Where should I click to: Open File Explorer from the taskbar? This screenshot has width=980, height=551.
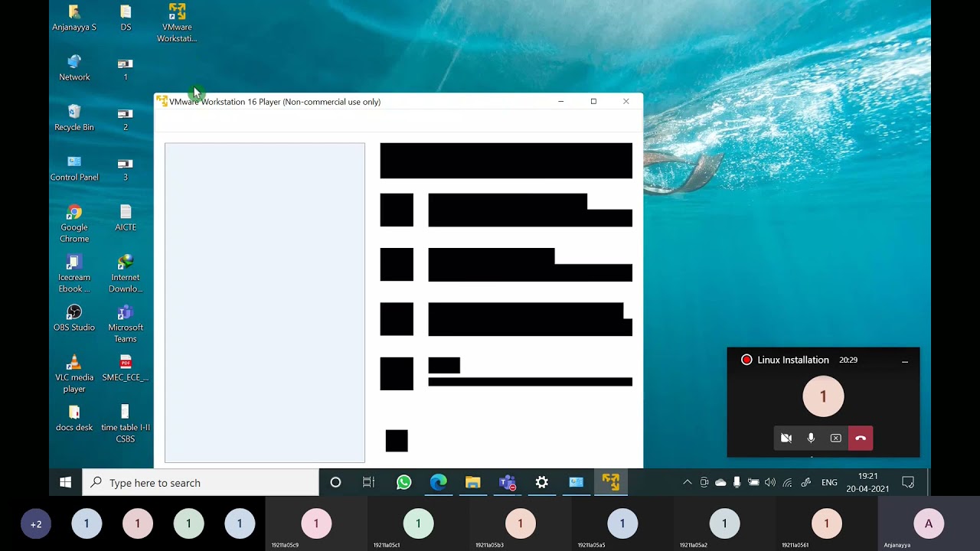click(472, 482)
